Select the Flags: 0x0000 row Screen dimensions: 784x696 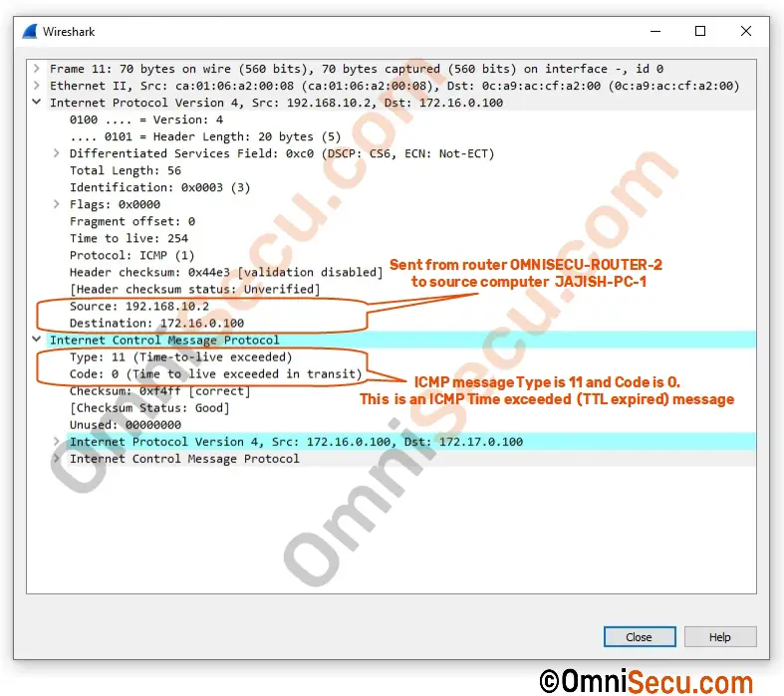[115, 204]
